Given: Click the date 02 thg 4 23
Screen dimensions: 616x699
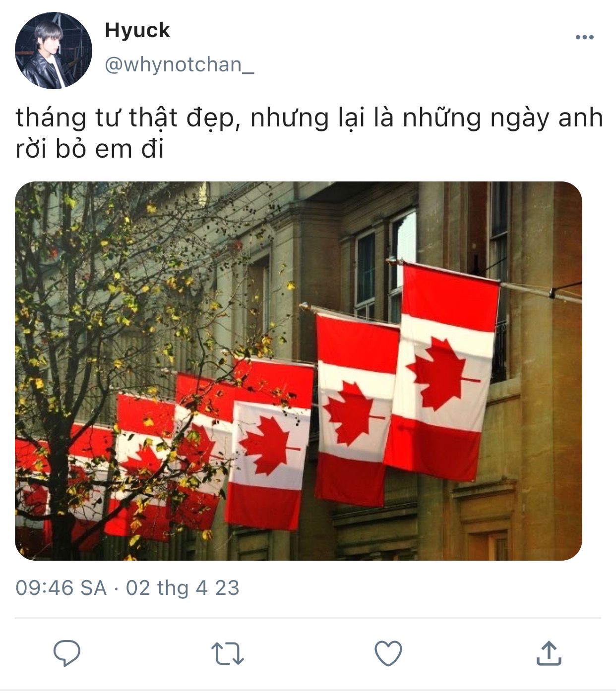Looking at the screenshot, I should [183, 588].
